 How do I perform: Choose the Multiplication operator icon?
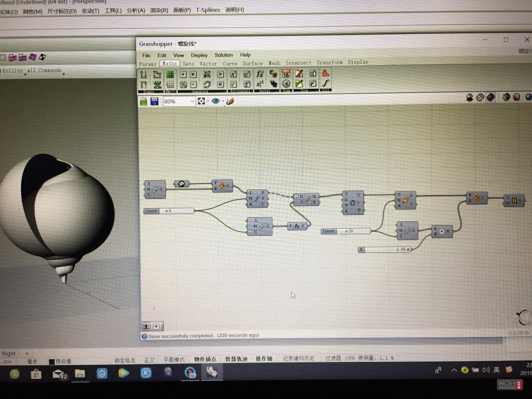[193, 74]
